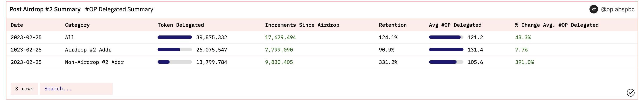This screenshot has height=100, width=644.
Task: Sort by Retention column header
Action: pos(393,25)
